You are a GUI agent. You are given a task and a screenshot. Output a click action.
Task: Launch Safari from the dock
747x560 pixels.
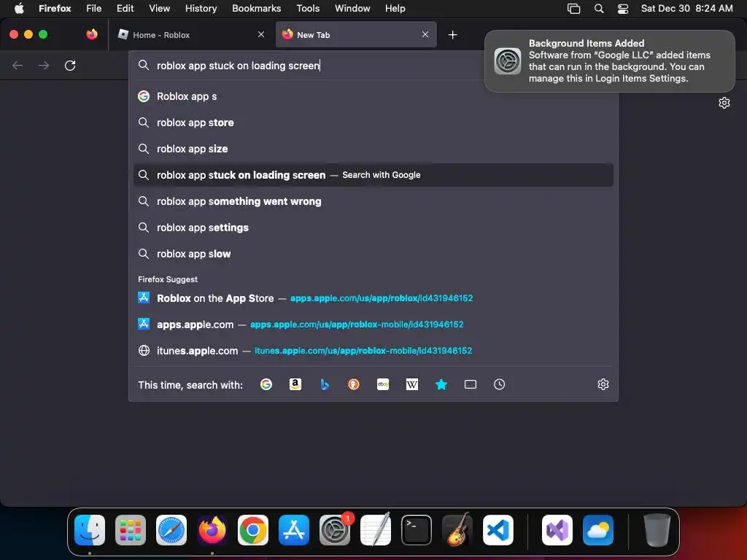click(x=171, y=530)
